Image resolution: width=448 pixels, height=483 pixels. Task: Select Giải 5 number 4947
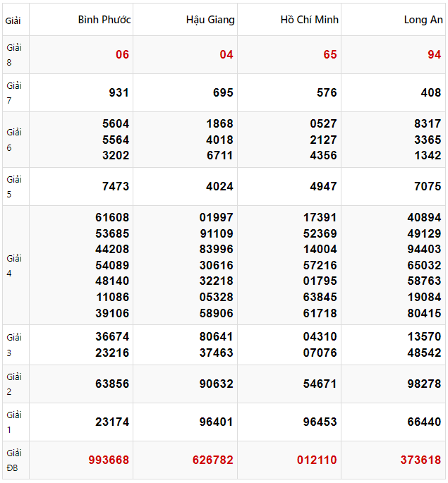[323, 187]
